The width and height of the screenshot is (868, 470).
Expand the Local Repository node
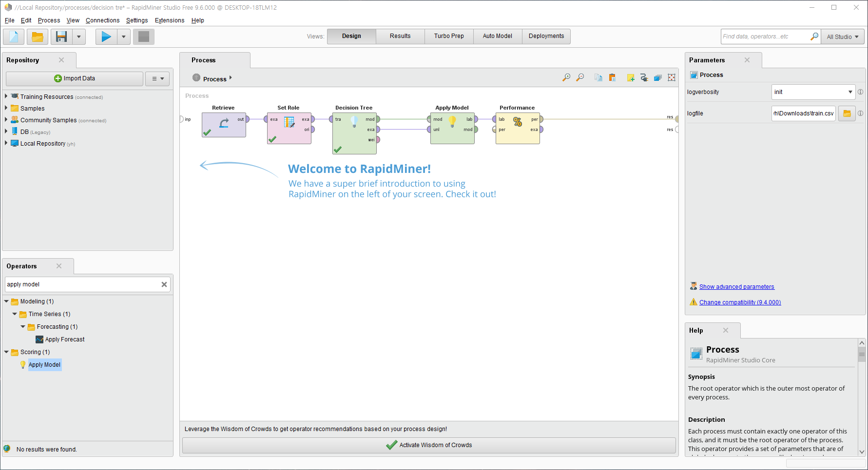pos(6,143)
